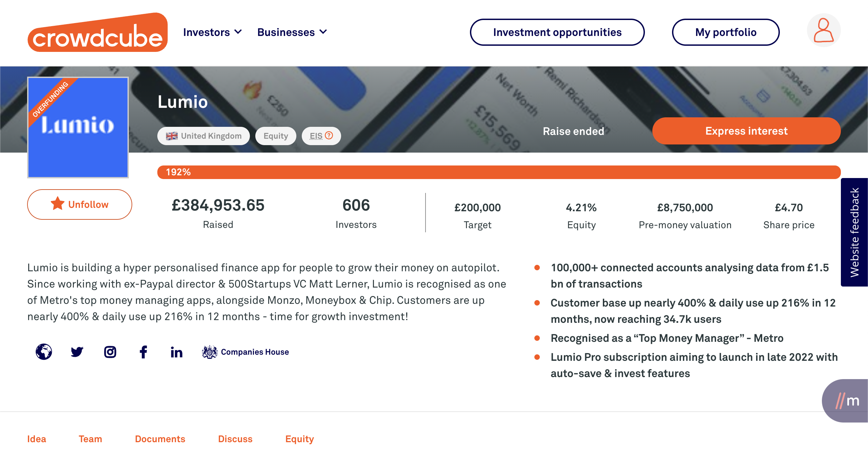Select the Discuss tab
This screenshot has height=451, width=868.
coord(235,439)
